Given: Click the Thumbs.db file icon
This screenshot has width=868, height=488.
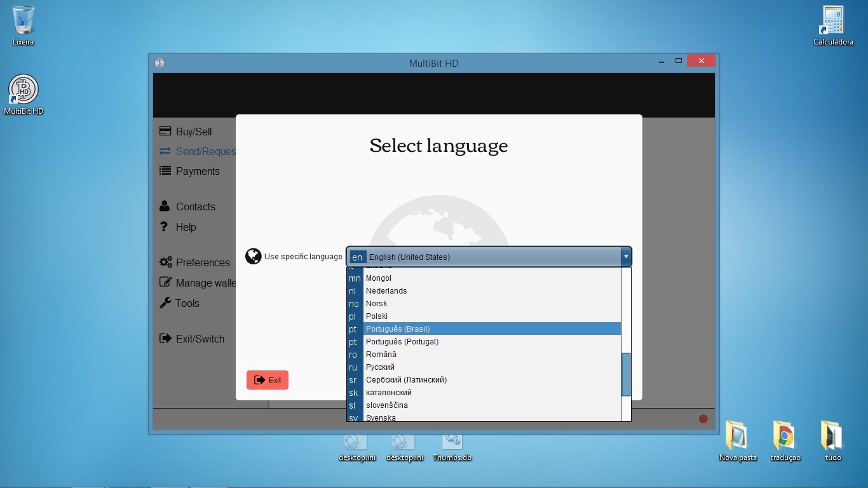Looking at the screenshot, I should tap(452, 443).
